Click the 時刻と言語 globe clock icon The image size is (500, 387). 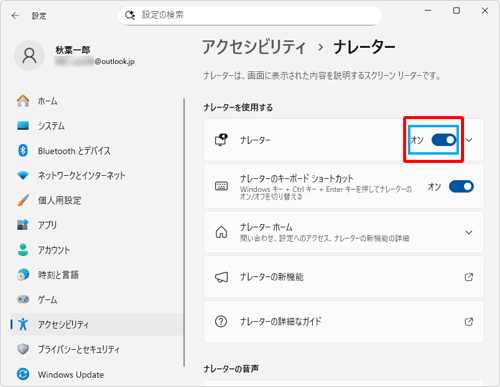tap(23, 275)
